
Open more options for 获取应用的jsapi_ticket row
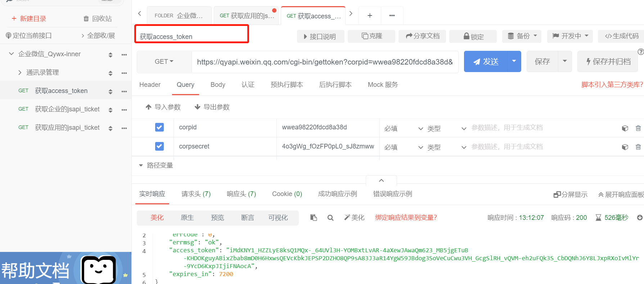(124, 128)
